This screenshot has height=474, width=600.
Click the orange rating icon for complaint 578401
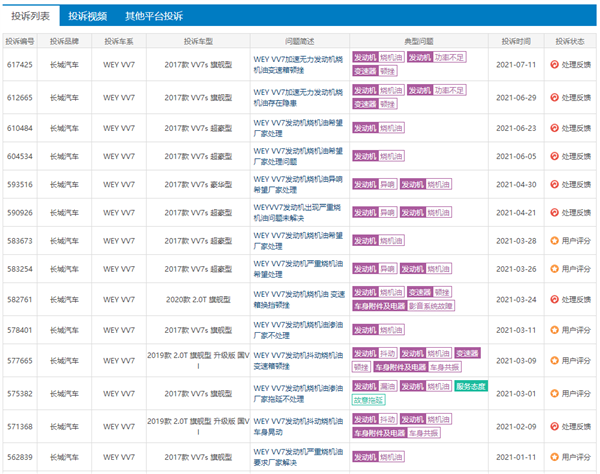tap(554, 330)
